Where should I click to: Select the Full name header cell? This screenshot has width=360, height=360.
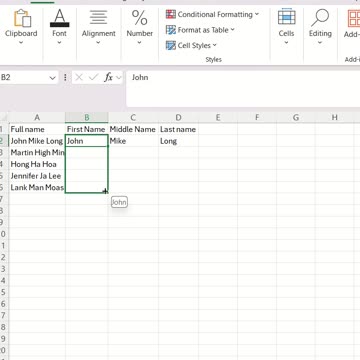click(37, 129)
